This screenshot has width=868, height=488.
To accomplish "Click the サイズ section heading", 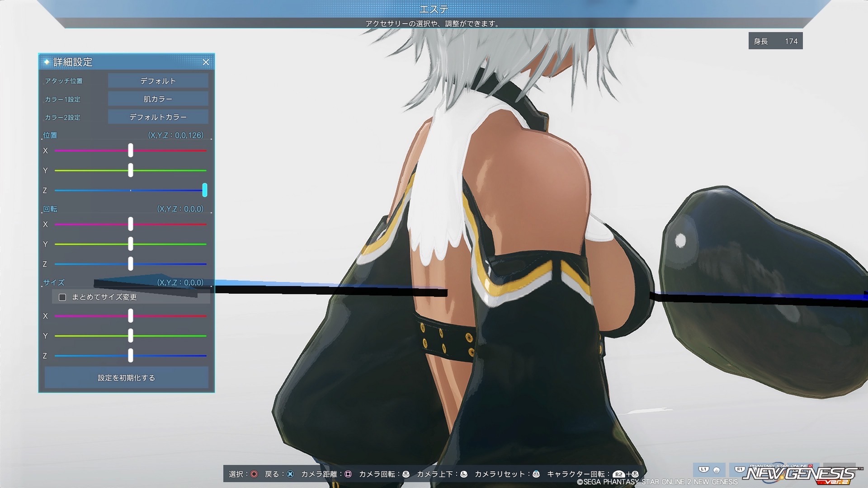I will 54,282.
